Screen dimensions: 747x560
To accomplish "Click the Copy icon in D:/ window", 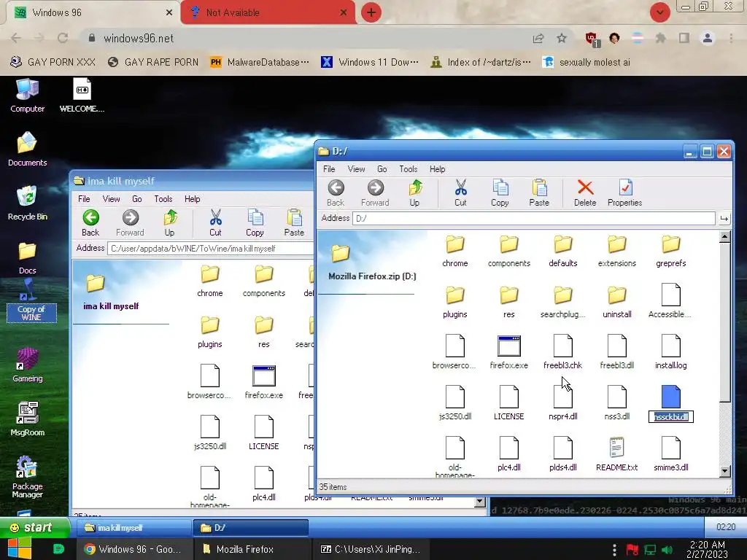I will (x=500, y=192).
